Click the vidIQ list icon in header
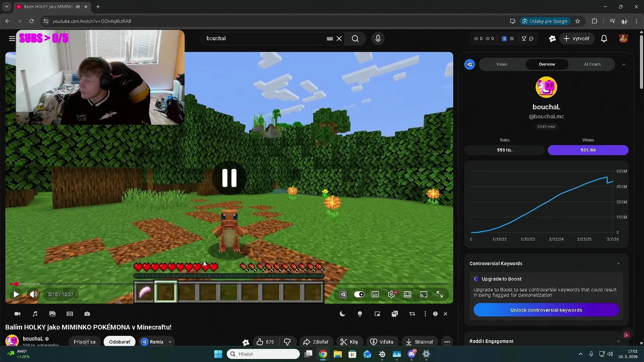This screenshot has width=644, height=362. tap(512, 38)
